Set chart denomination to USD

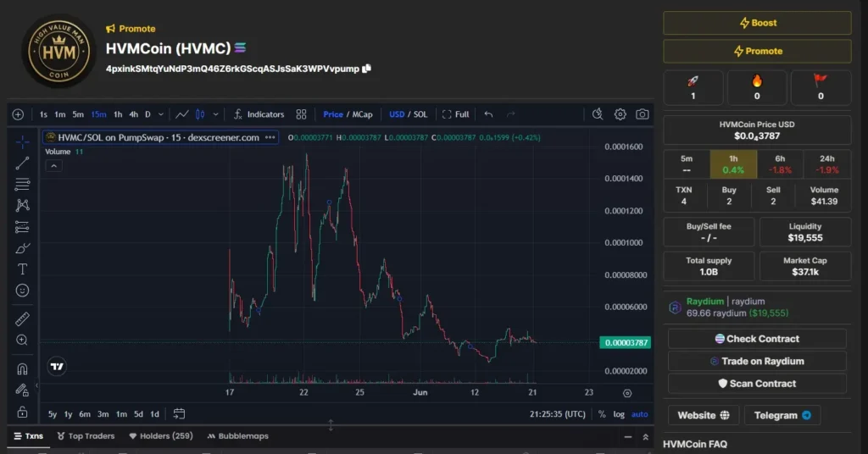pos(397,114)
